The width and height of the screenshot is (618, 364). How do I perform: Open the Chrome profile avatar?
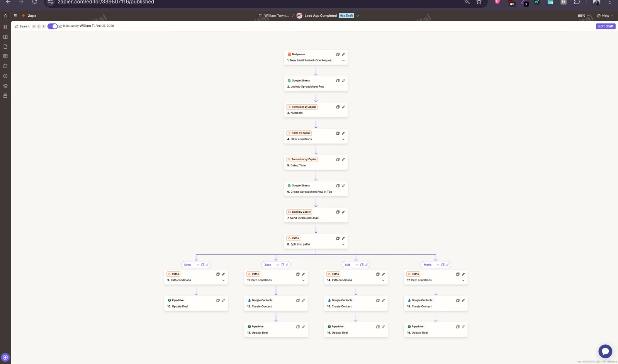(x=596, y=2)
